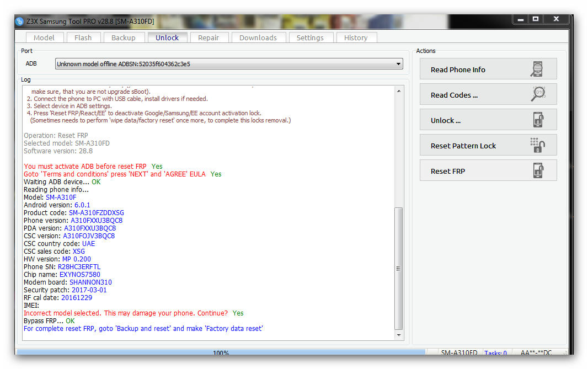Click the log scrollbar down arrow
The width and height of the screenshot is (588, 369).
pos(399,335)
